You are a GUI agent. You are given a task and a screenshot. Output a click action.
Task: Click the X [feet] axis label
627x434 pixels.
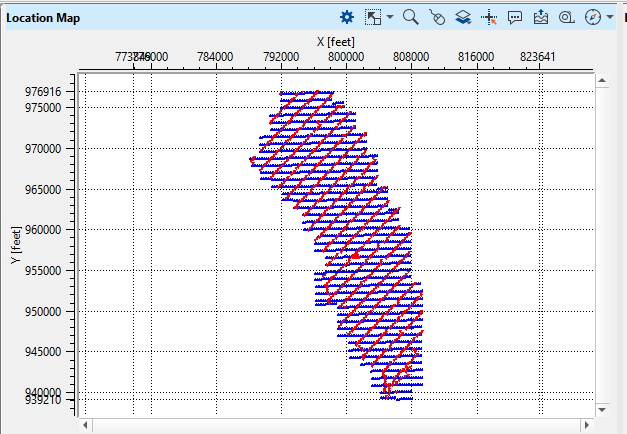coord(335,41)
